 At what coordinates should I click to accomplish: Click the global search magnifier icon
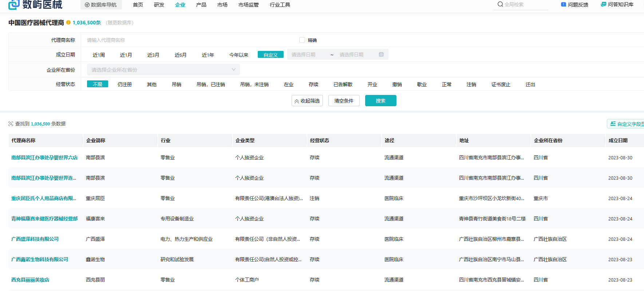[500, 4]
